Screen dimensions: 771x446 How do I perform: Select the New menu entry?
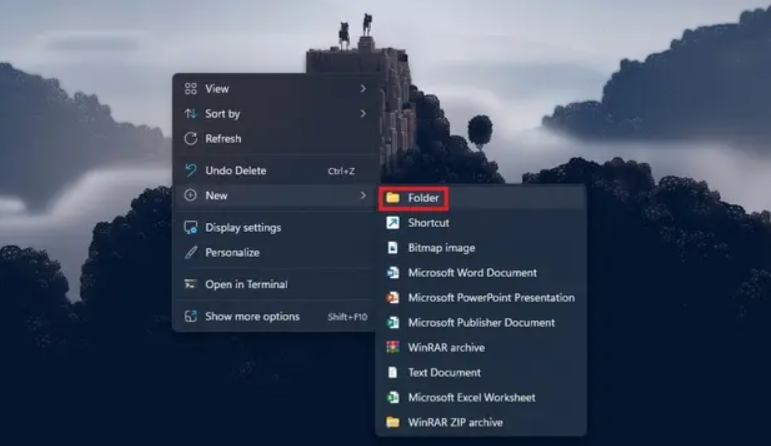tap(275, 195)
